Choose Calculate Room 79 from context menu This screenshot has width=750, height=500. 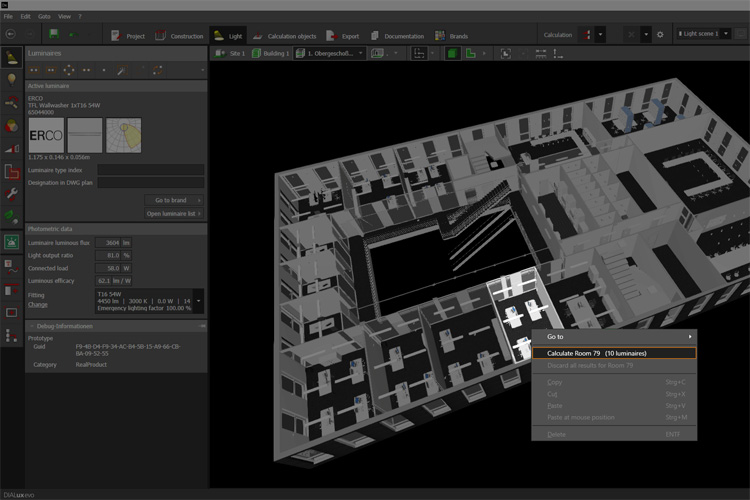(596, 353)
